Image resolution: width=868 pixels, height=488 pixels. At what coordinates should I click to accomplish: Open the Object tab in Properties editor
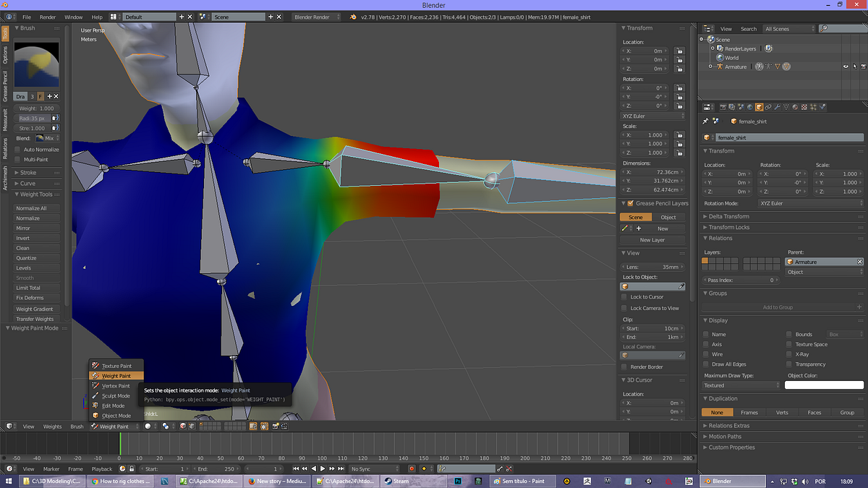pos(758,106)
